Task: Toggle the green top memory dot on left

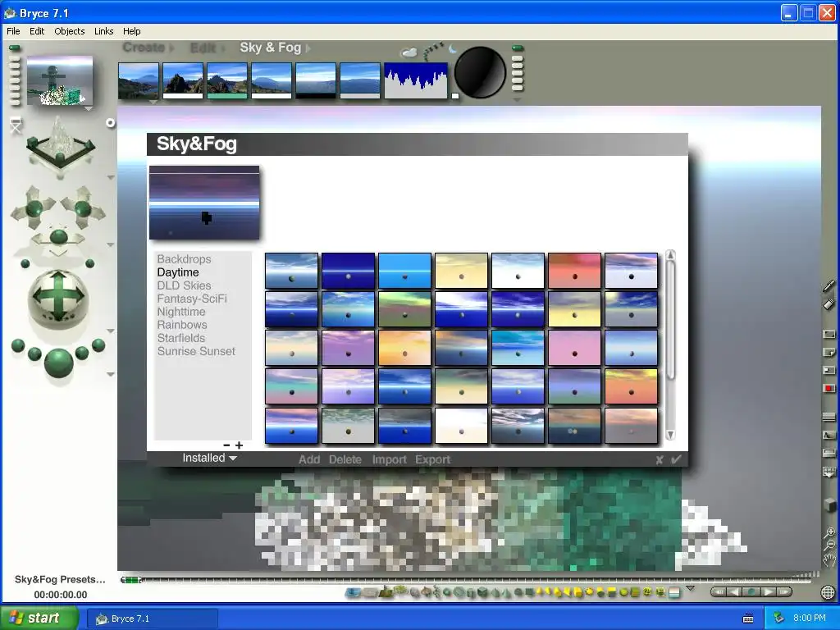Action: (15, 48)
